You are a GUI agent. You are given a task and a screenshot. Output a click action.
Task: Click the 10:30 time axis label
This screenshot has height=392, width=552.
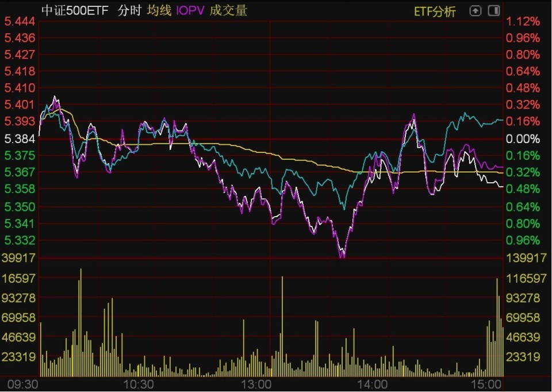coord(139,385)
